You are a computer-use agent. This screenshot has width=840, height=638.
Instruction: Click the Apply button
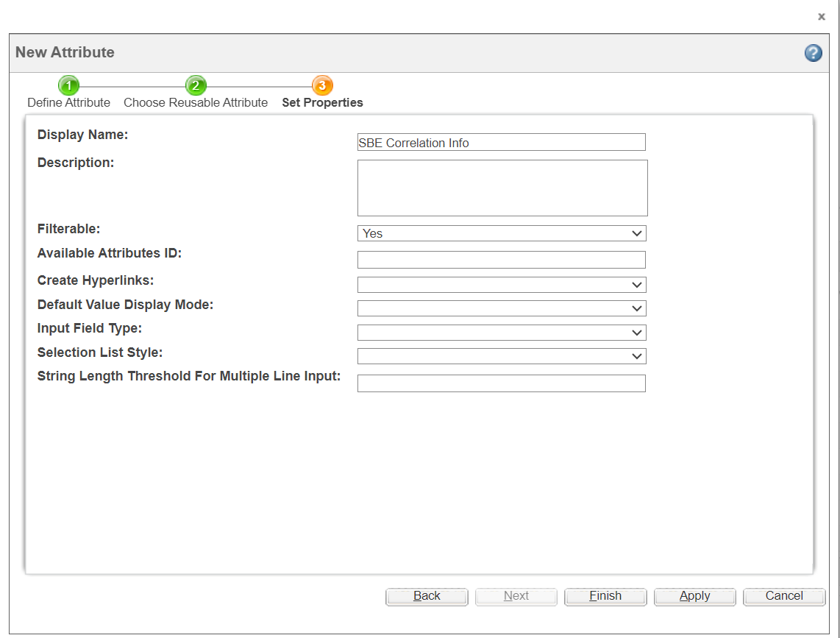pos(694,596)
